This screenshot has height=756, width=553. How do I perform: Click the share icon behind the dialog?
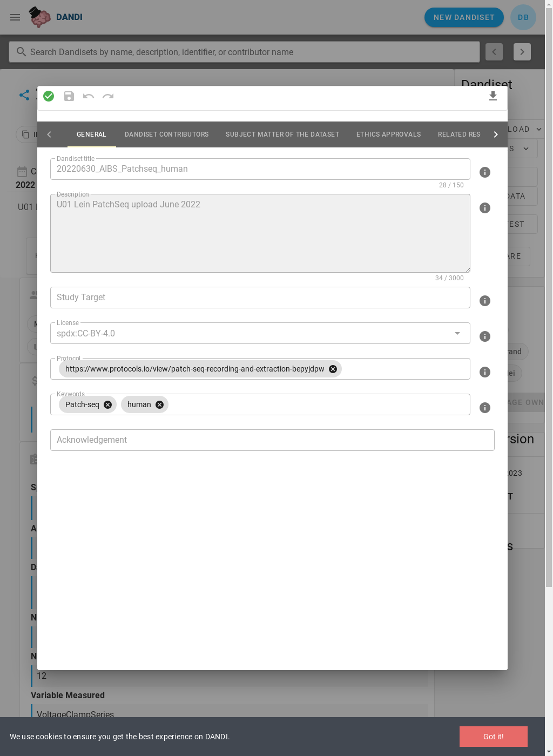(x=24, y=95)
